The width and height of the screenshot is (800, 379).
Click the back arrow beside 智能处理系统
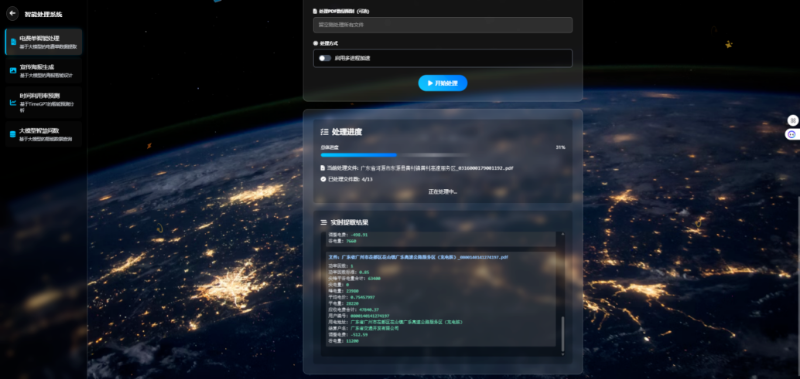pyautogui.click(x=12, y=13)
